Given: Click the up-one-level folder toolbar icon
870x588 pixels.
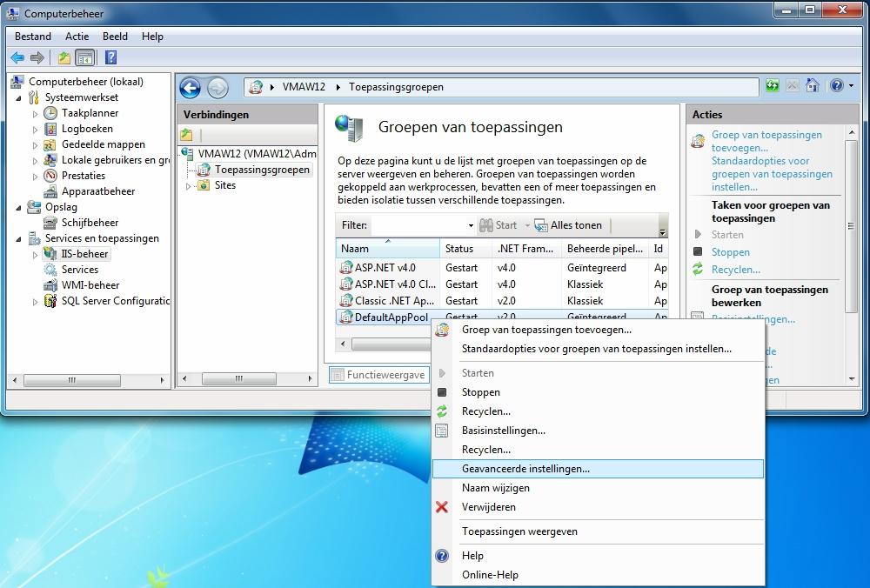Looking at the screenshot, I should click(x=64, y=57).
